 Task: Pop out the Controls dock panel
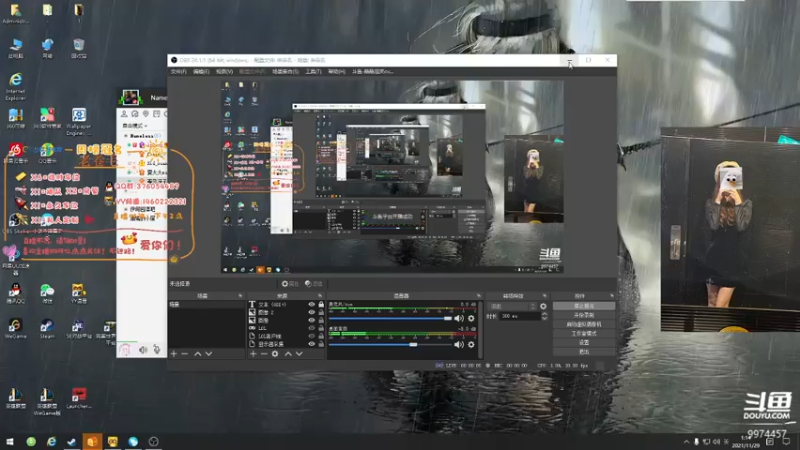(x=612, y=295)
